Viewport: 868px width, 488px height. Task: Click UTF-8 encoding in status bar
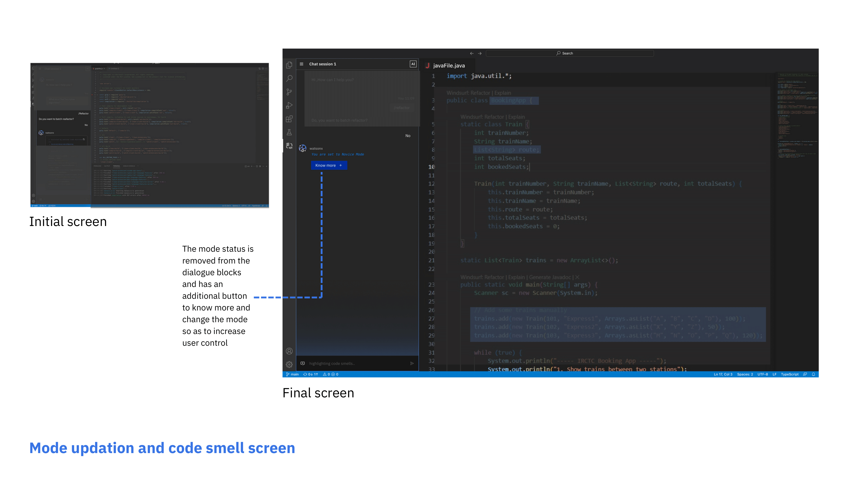(763, 374)
